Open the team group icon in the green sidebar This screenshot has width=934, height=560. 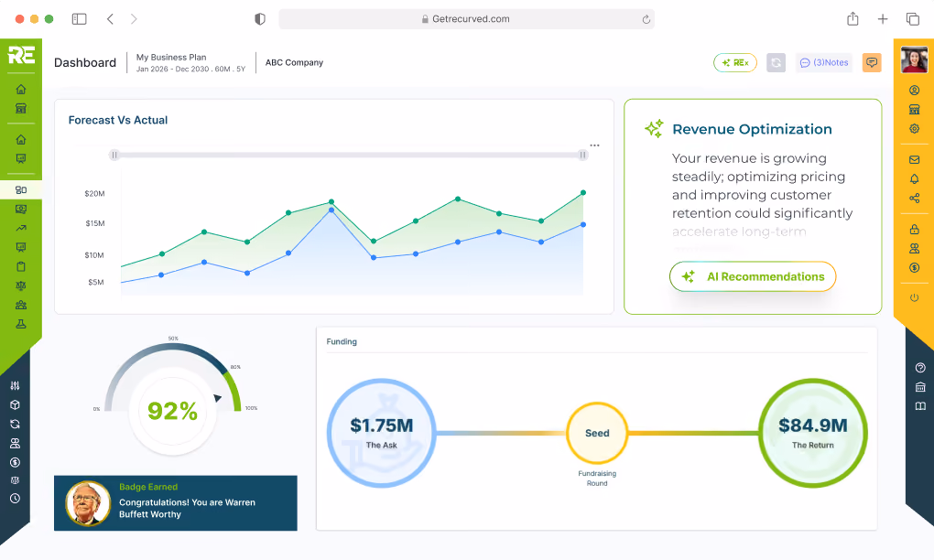pos(21,305)
